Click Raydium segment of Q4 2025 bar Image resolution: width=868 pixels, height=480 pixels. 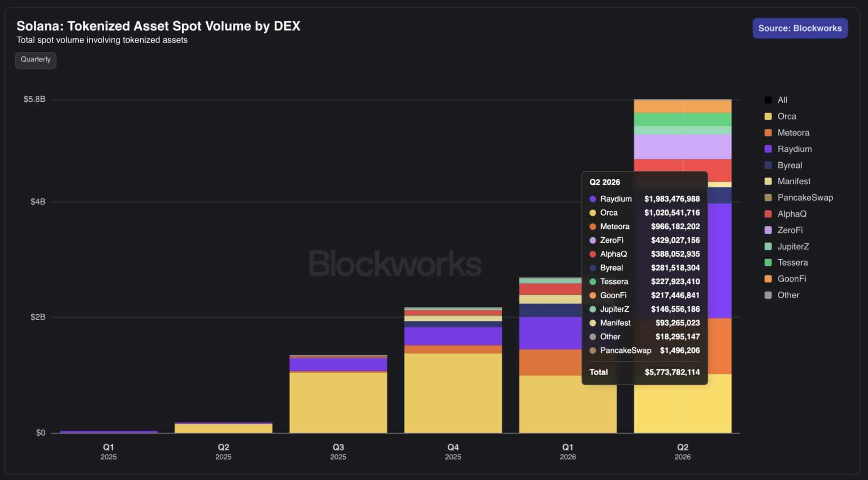pos(453,336)
